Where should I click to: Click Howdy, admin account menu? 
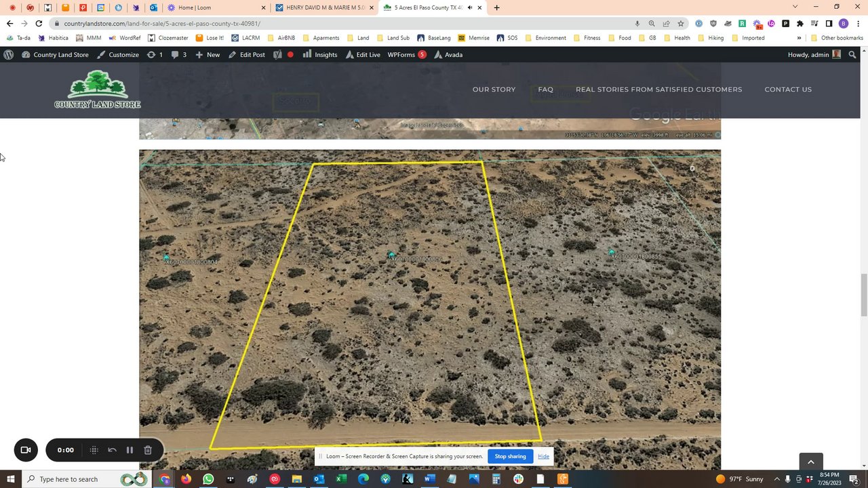tap(814, 55)
